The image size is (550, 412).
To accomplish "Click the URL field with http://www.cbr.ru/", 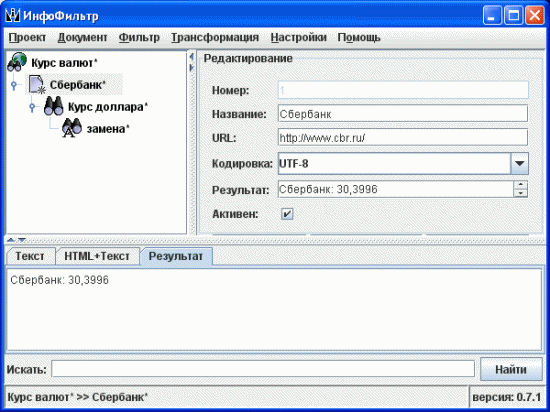I will pyautogui.click(x=403, y=138).
